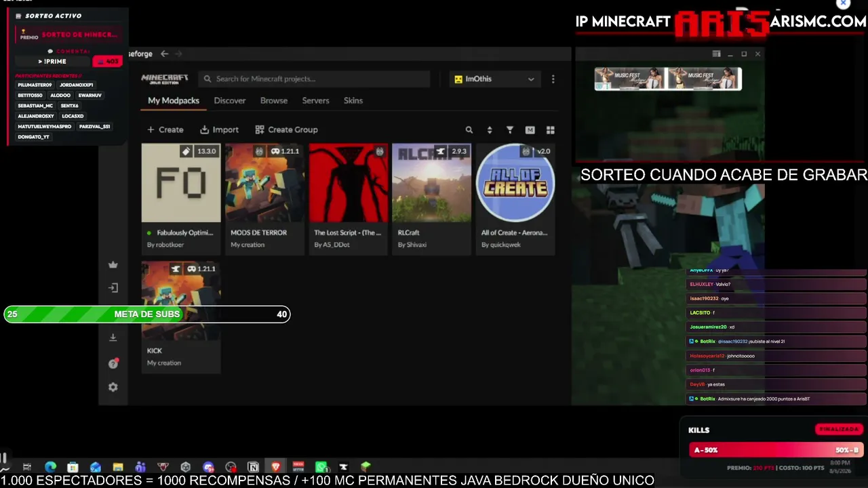Open Microsoft Teams from the taskbar
This screenshot has width=868, height=488.
(x=140, y=467)
